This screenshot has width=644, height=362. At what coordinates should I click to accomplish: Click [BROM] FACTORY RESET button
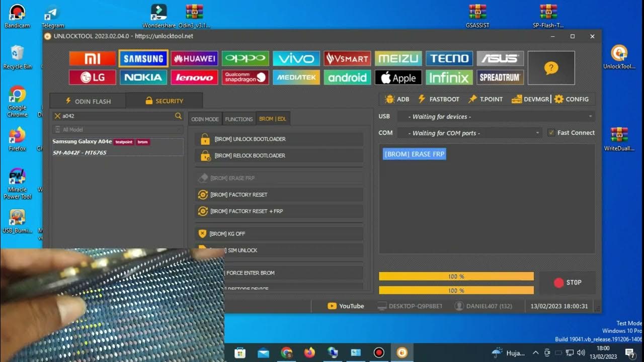click(279, 195)
